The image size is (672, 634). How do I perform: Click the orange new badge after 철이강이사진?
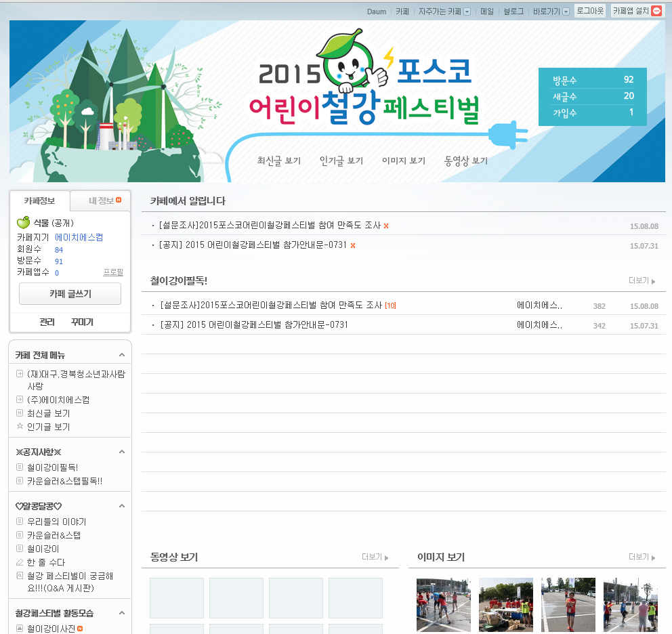tap(80, 629)
